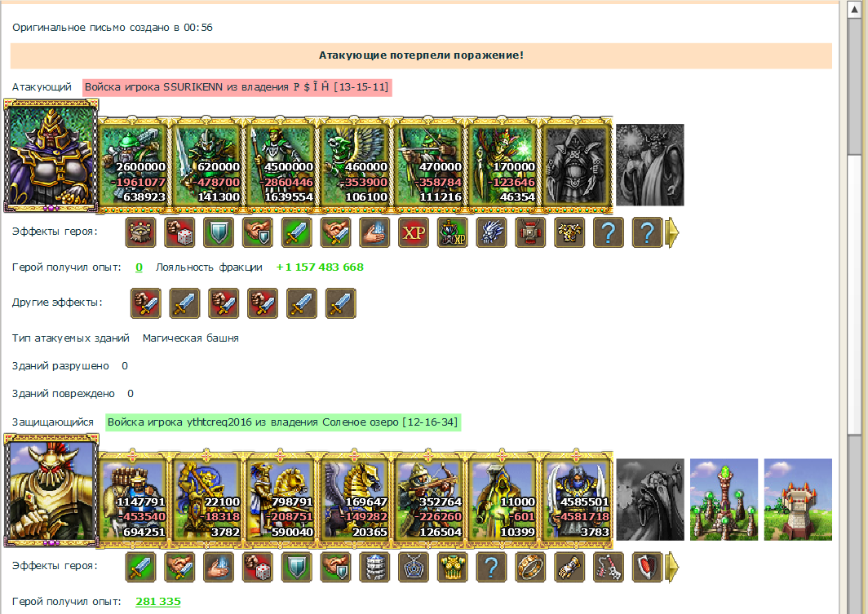This screenshot has height=614, width=868.
Task: Select the attacker unit card with 2600000 troops
Action: (132, 165)
